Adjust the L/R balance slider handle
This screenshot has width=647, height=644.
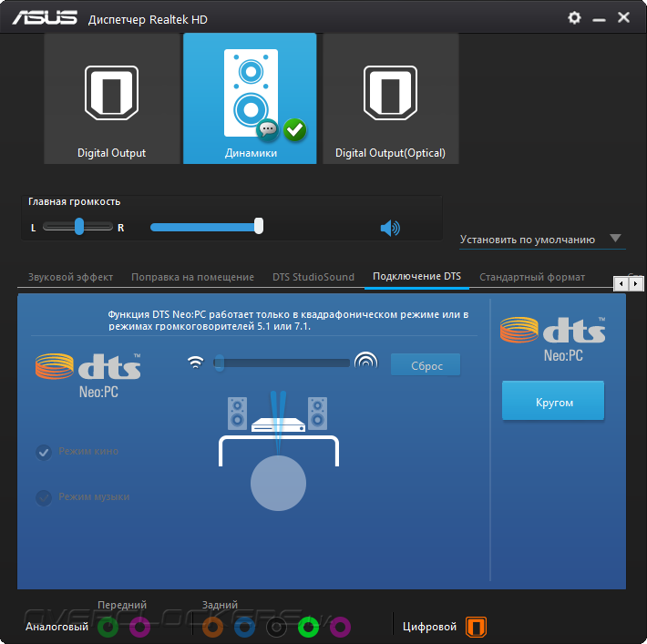click(x=79, y=227)
